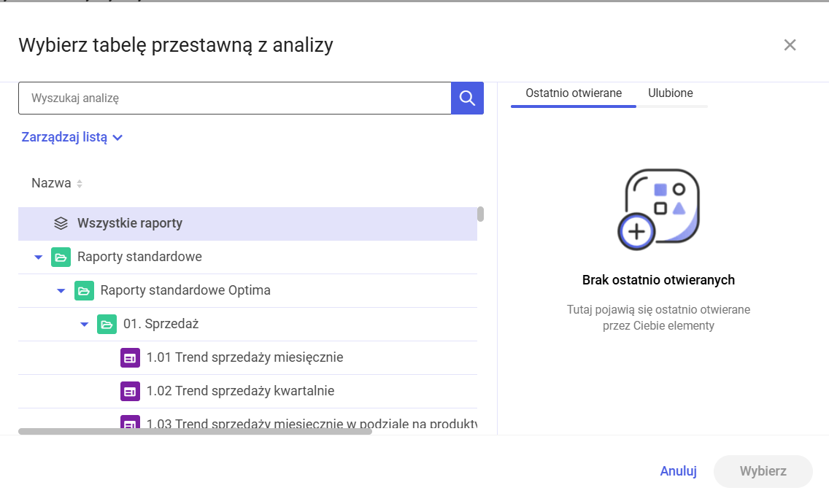Image resolution: width=829 pixels, height=504 pixels.
Task: Select the Wszystkie raporty row
Action: 247,223
